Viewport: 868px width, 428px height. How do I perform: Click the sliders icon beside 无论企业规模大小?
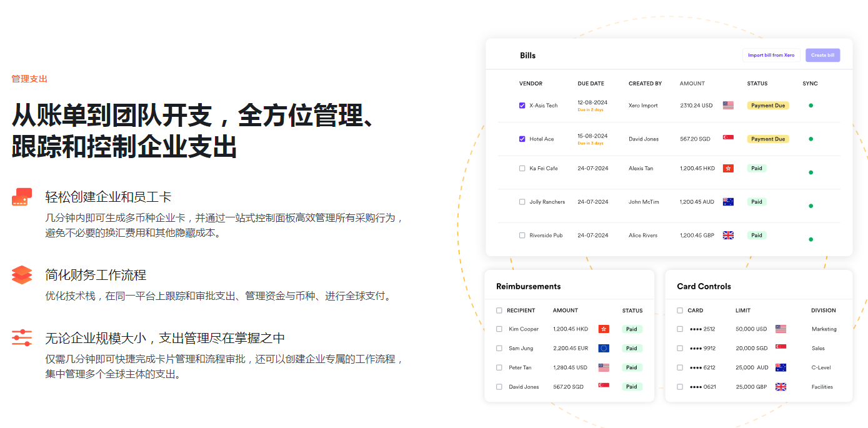coord(22,338)
